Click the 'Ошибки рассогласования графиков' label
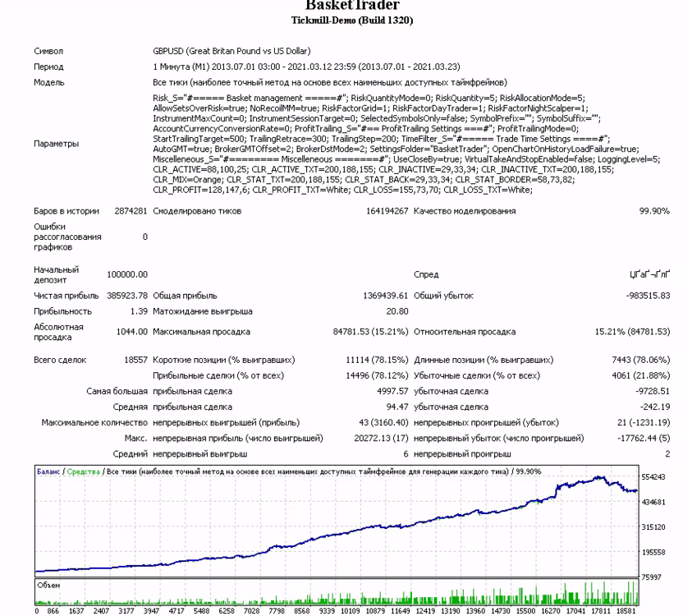This screenshot has width=683, height=616. tap(67, 237)
